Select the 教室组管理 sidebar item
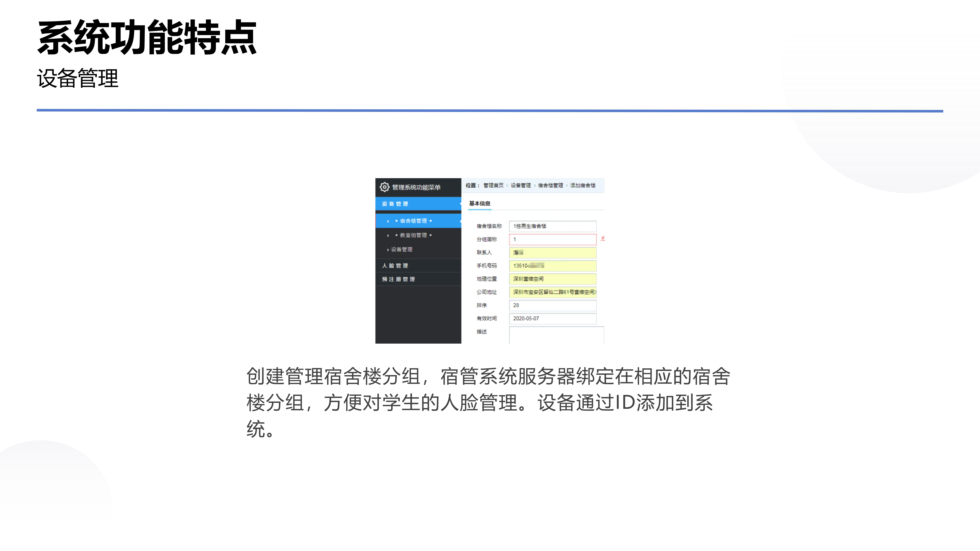Image resolution: width=980 pixels, height=551 pixels. point(414,235)
